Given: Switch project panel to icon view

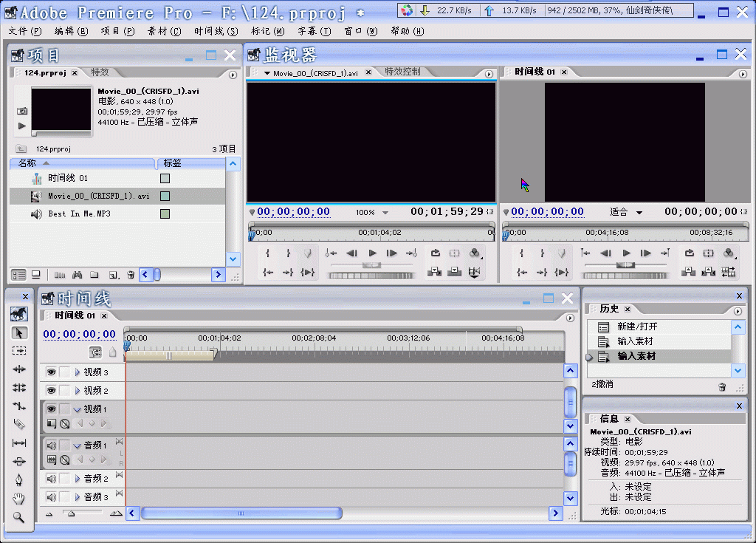Looking at the screenshot, I should pos(35,275).
